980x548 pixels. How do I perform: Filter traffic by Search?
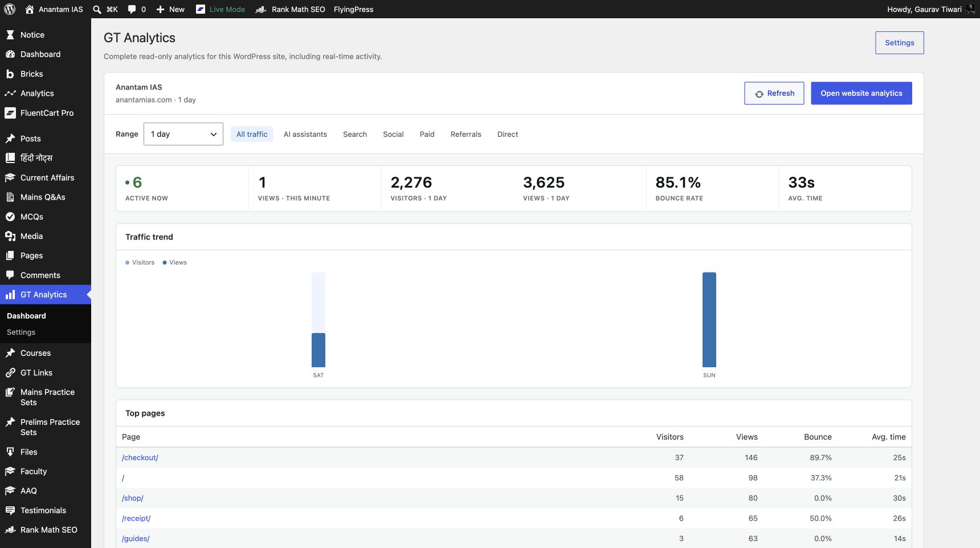pyautogui.click(x=355, y=134)
